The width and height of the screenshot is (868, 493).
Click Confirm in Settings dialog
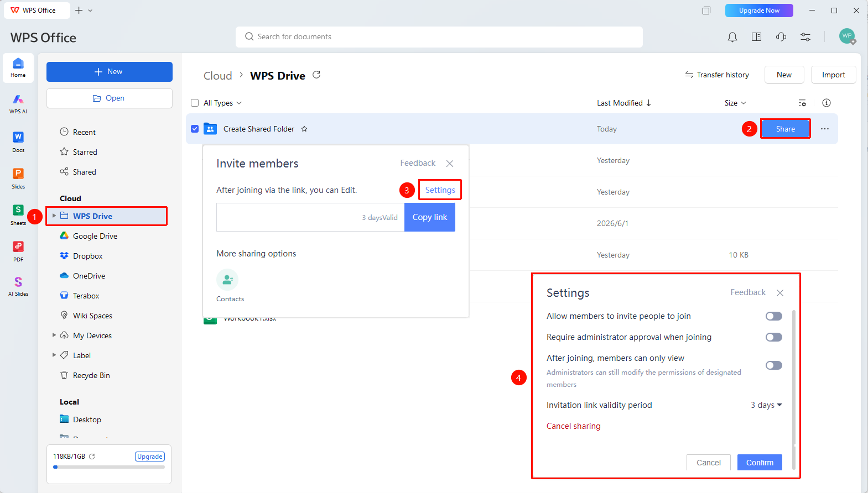coord(760,463)
